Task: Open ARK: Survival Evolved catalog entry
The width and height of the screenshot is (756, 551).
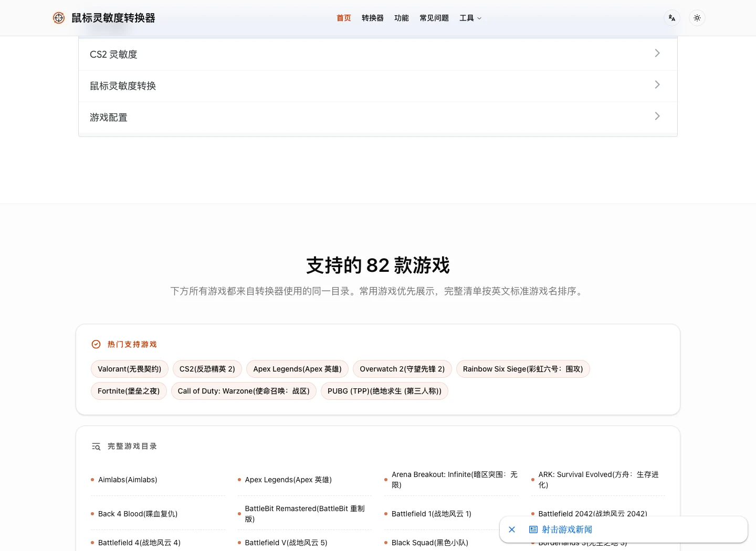Action: [598, 480]
